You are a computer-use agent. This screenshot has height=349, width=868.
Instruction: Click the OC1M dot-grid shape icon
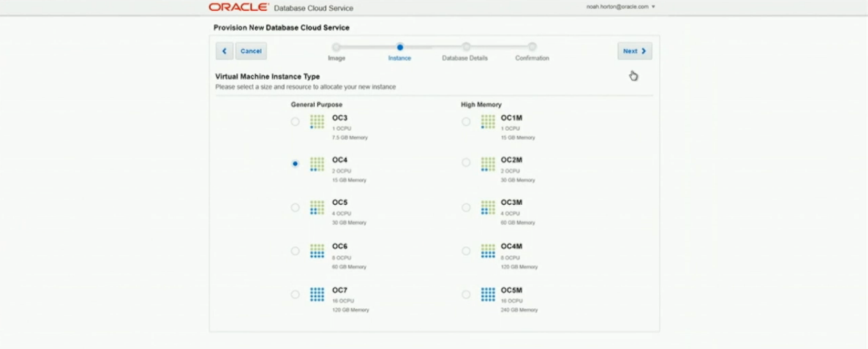(x=488, y=122)
